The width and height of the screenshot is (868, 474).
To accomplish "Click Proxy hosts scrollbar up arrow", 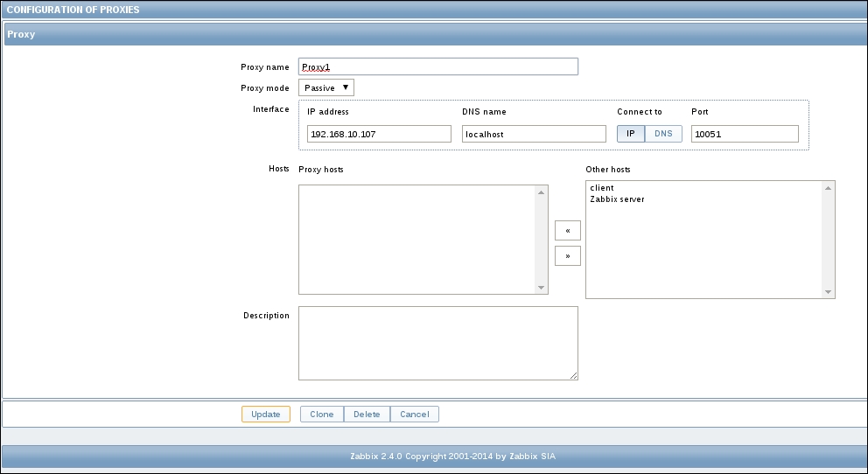I will pyautogui.click(x=542, y=191).
